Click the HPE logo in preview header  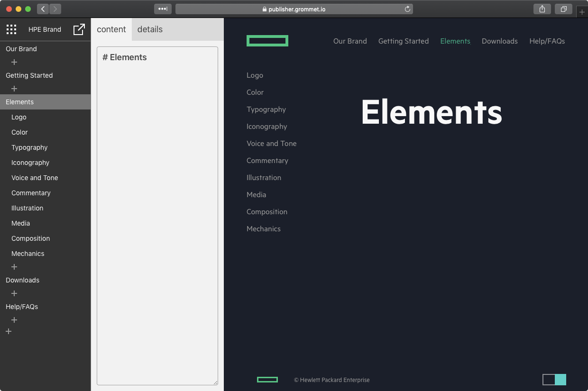267,41
